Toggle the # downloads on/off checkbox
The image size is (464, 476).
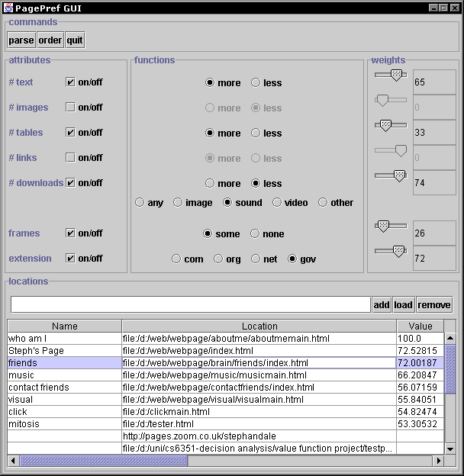pyautogui.click(x=70, y=183)
